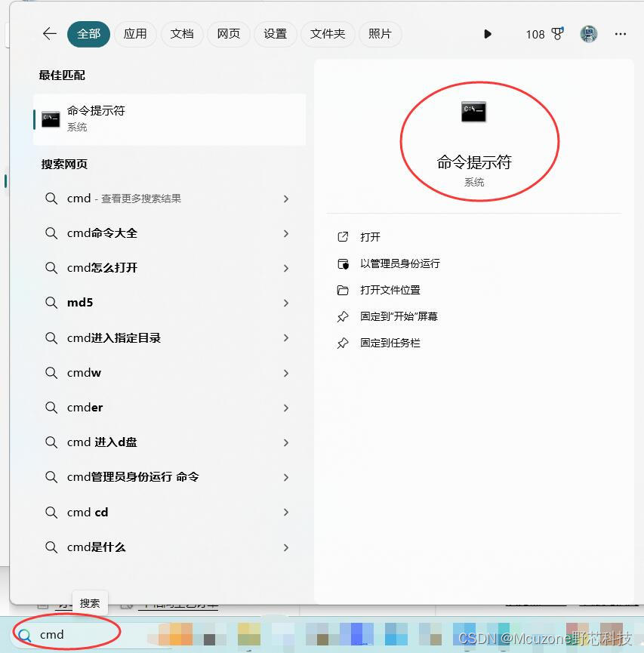Select suggestion cmd cd

pyautogui.click(x=170, y=513)
